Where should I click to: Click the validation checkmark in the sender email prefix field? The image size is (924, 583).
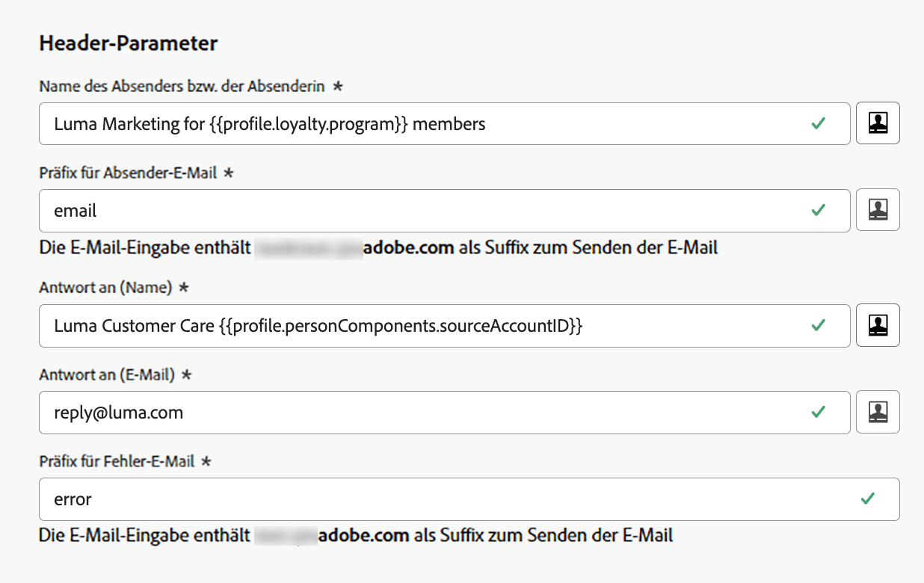coord(819,210)
